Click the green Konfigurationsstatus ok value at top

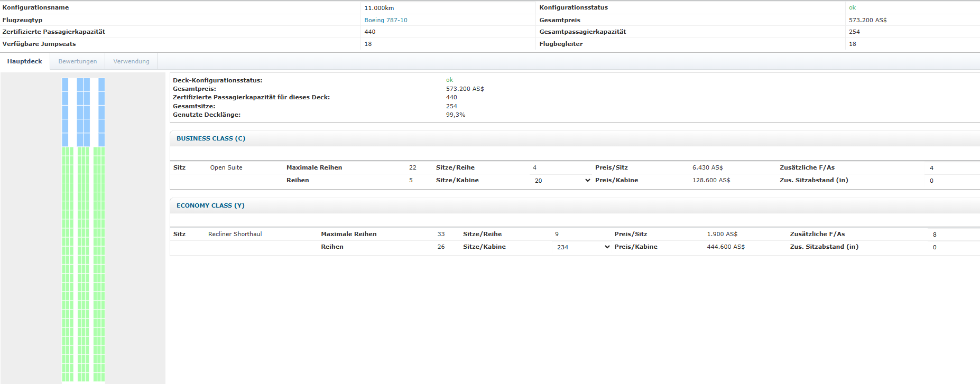tap(852, 7)
